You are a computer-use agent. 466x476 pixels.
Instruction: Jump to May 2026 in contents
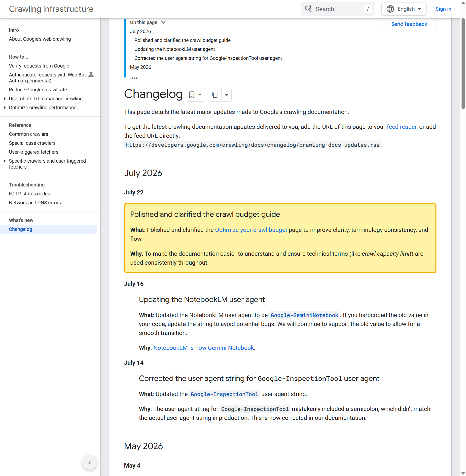click(141, 67)
